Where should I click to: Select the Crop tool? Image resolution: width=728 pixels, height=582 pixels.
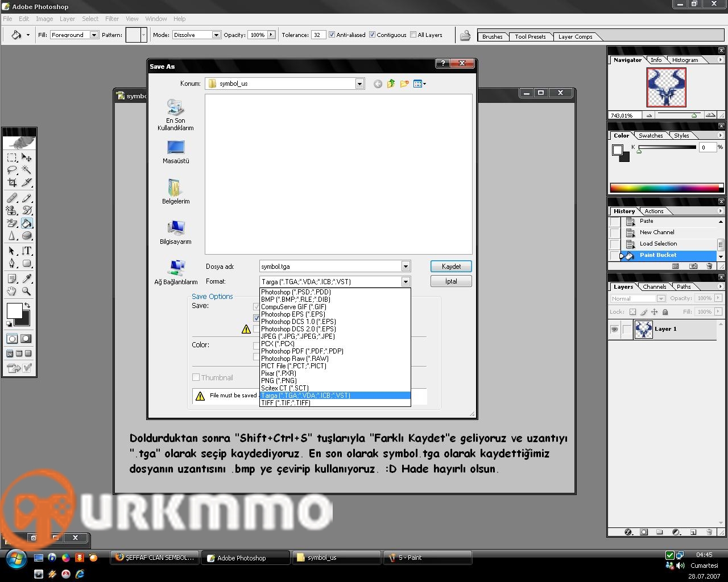click(x=12, y=182)
